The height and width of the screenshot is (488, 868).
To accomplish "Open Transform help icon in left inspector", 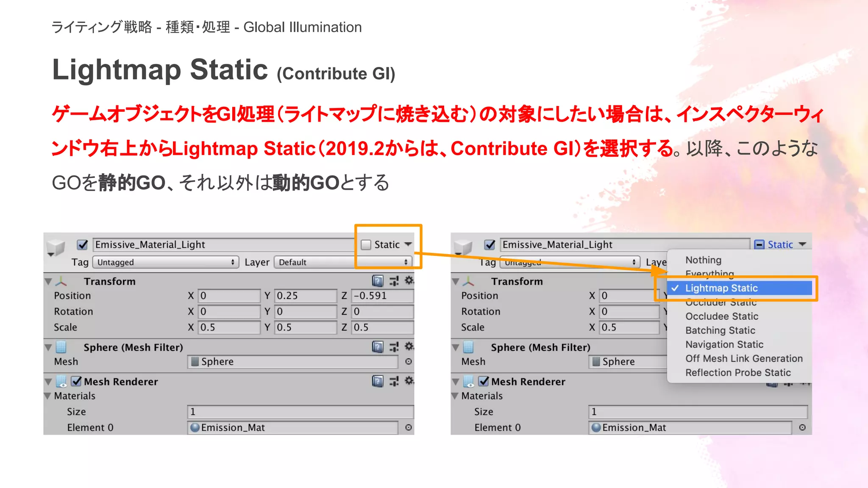I will [378, 281].
